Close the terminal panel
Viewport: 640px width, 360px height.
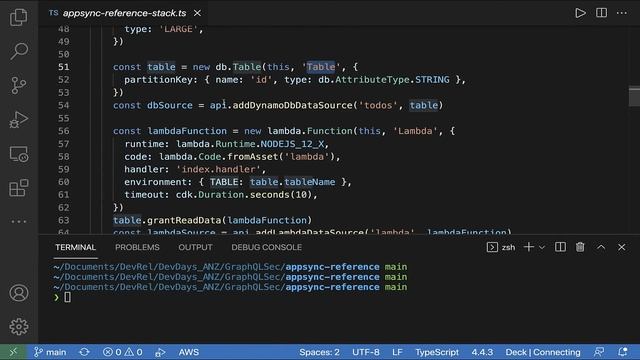click(621, 247)
